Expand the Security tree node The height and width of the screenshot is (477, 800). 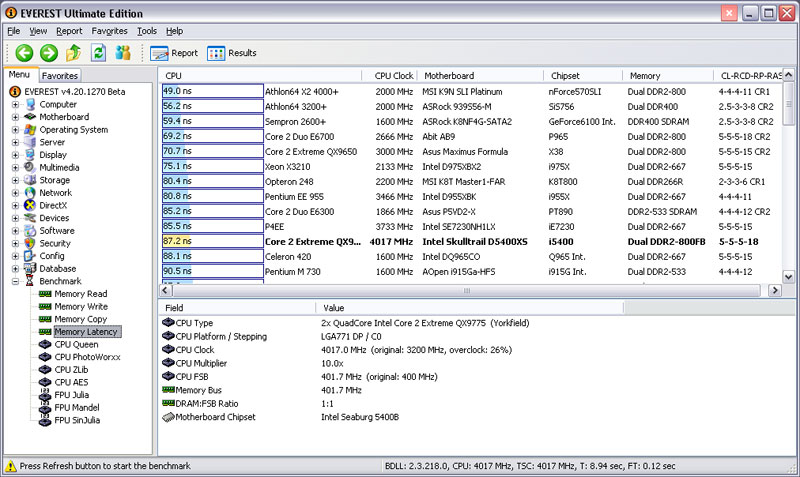tap(15, 243)
